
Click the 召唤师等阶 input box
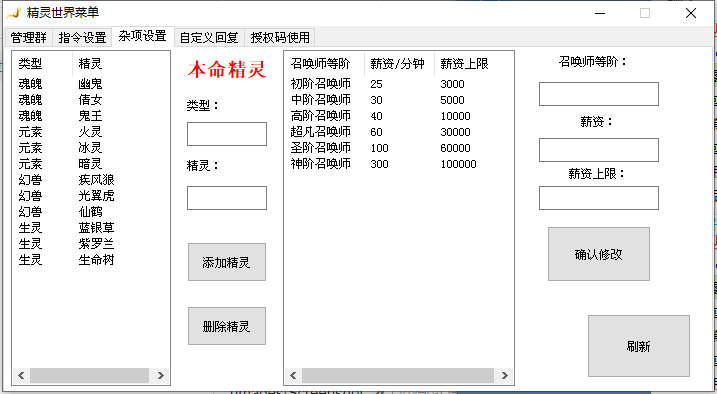click(x=599, y=94)
